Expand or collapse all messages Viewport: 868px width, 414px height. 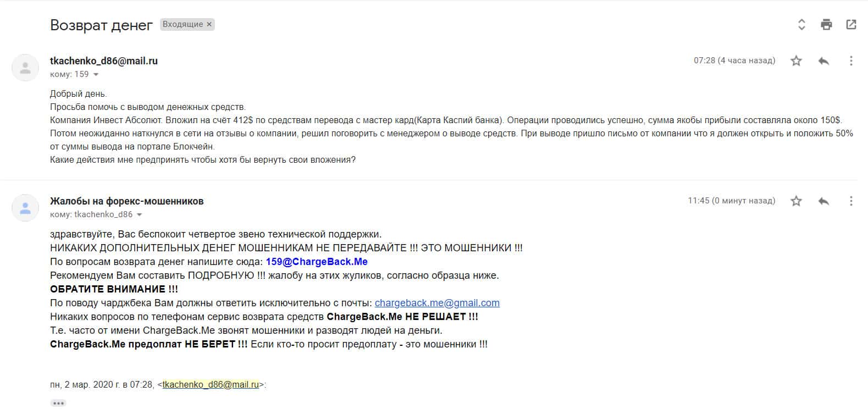(x=801, y=24)
